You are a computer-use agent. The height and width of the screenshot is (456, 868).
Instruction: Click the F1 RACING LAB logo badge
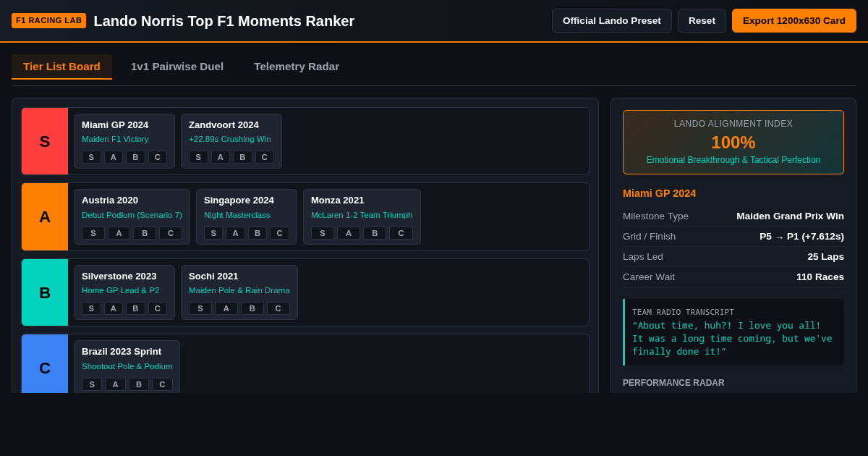click(48, 20)
